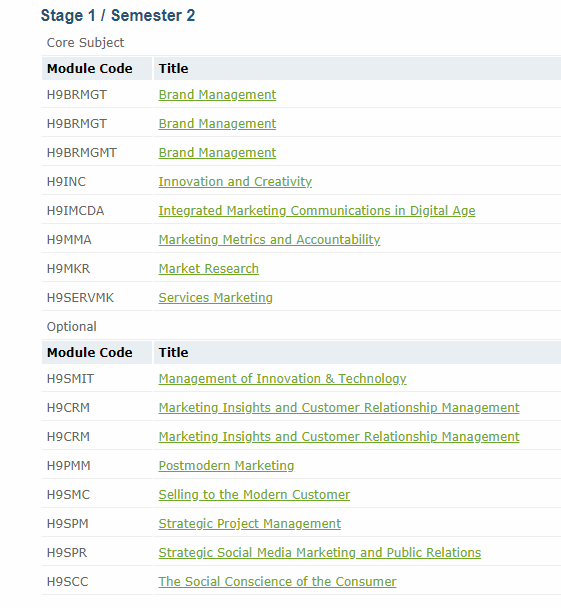Open Management of Innovation & Technology
This screenshot has width=561, height=608.
coord(282,378)
